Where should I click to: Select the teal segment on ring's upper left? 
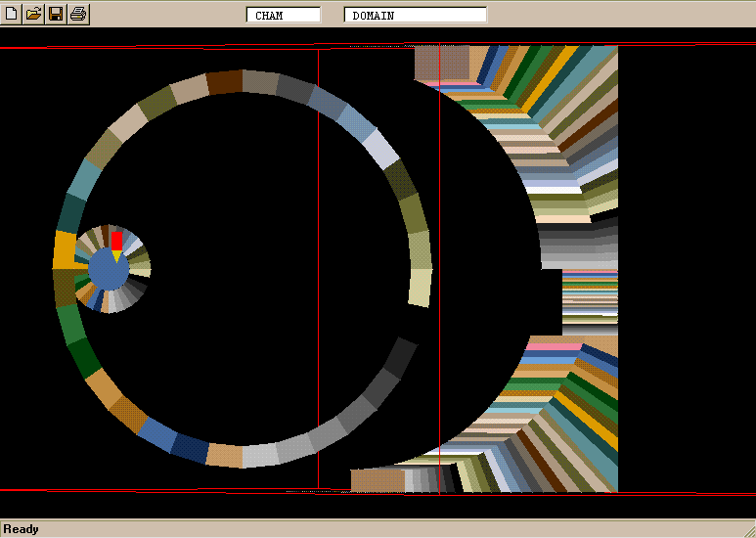point(83,179)
